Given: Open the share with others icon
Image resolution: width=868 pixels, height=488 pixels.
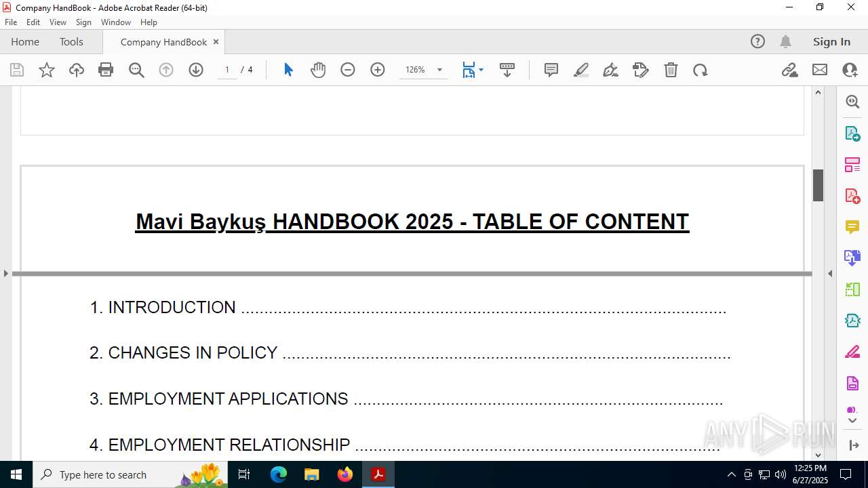Looking at the screenshot, I should 850,70.
